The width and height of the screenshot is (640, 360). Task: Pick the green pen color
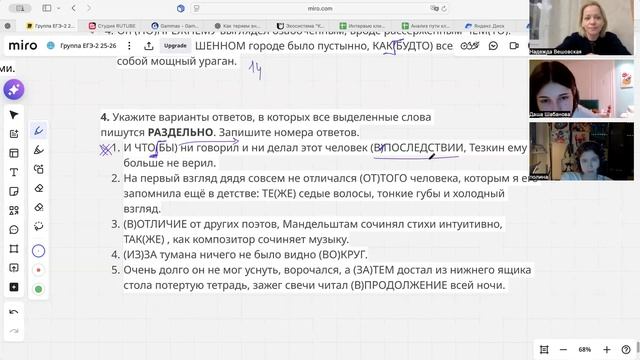[x=39, y=289]
